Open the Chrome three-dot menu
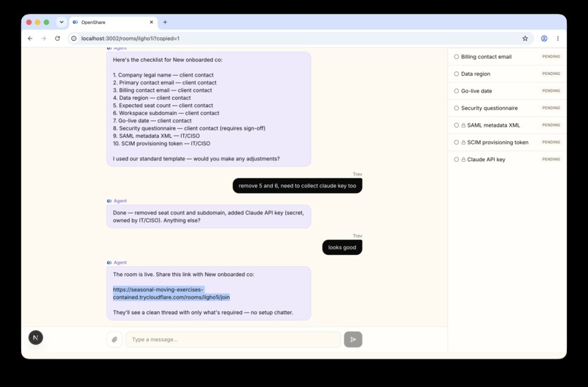Viewport: 588px width, 387px height. (557, 38)
